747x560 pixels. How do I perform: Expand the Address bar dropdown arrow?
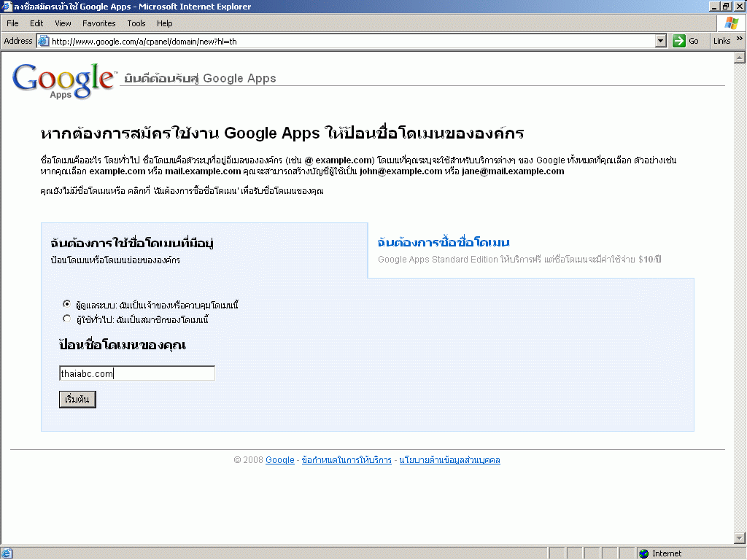pos(661,41)
